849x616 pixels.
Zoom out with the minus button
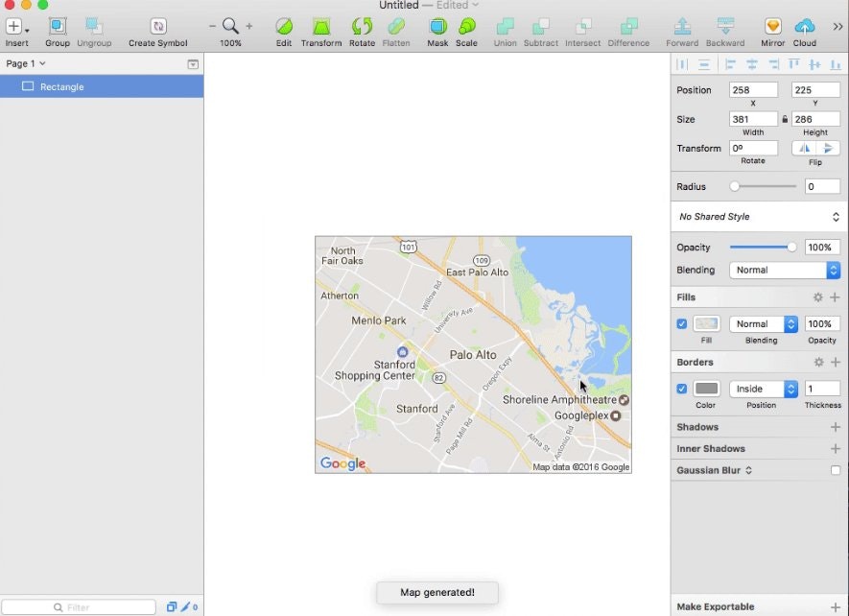(212, 26)
